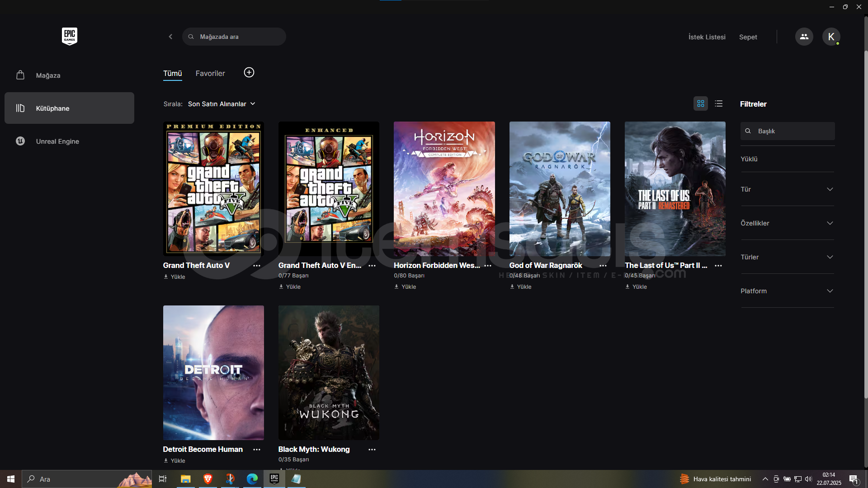Select Kütüphane in the sidebar
The height and width of the screenshot is (488, 868).
coord(69,108)
